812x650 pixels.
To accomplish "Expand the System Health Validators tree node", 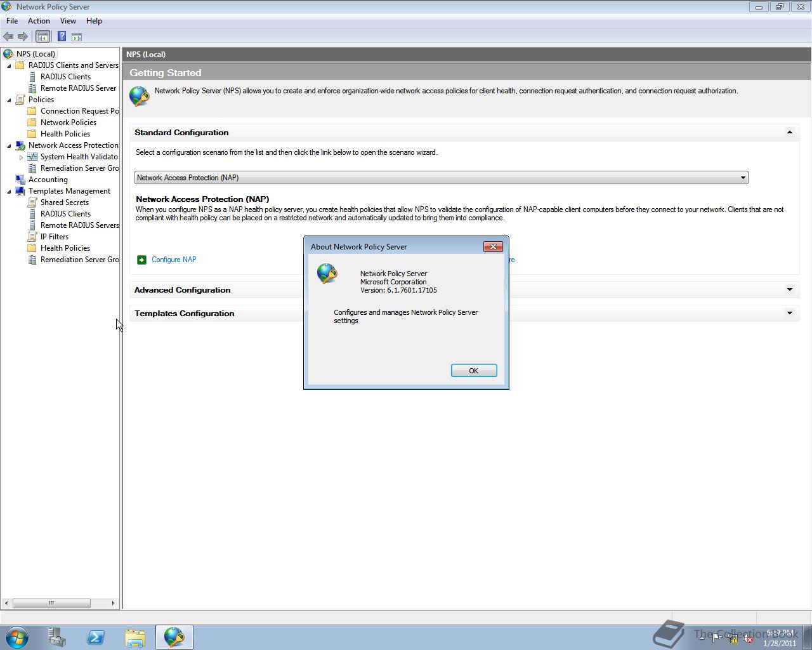I will point(21,157).
